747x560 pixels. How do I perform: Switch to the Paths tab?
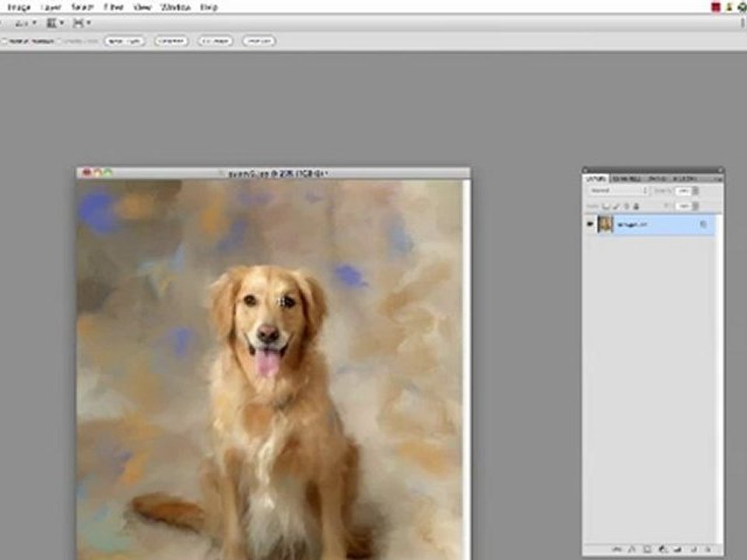[657, 179]
